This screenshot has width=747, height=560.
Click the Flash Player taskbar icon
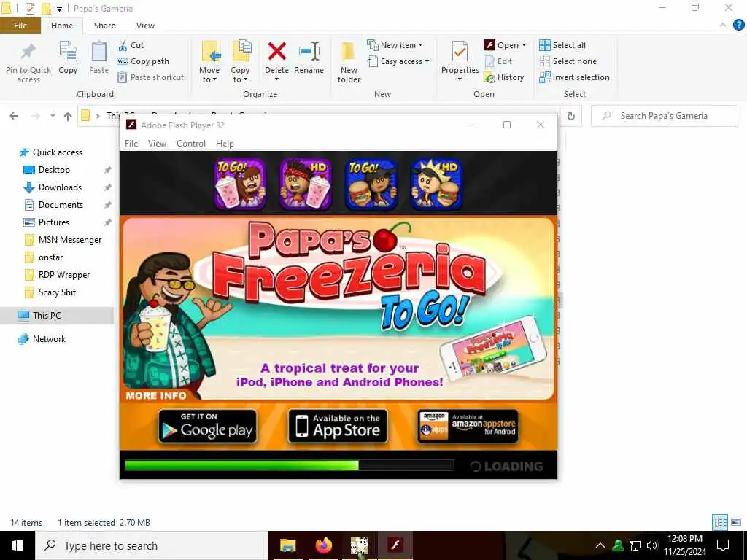coord(395,545)
